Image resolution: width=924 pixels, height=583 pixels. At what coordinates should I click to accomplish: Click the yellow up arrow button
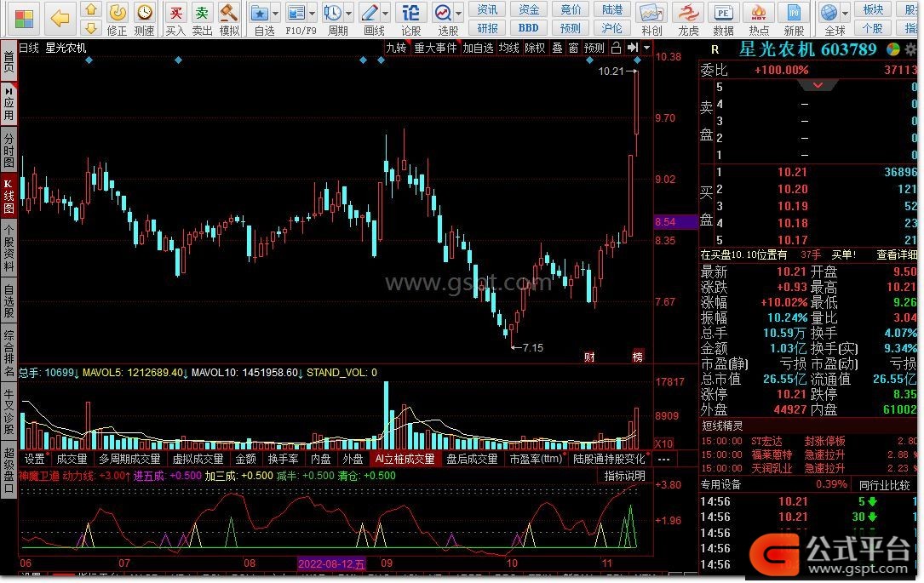click(x=91, y=9)
